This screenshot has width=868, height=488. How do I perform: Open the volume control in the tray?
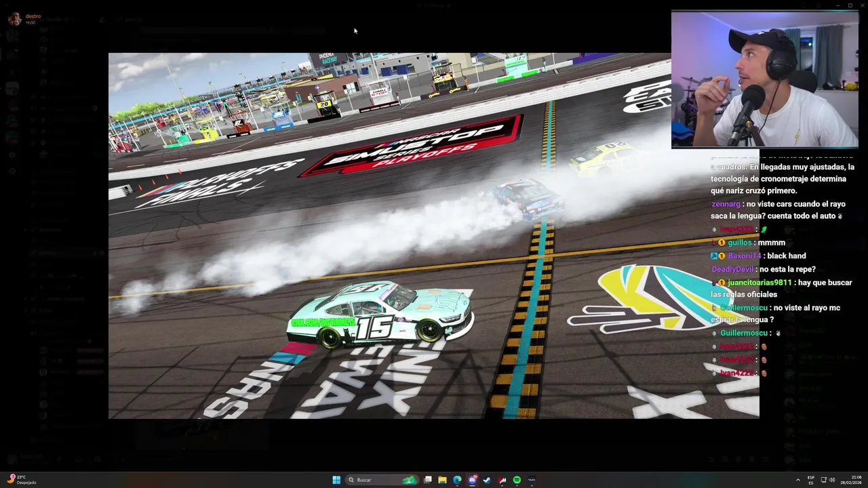pyautogui.click(x=832, y=480)
